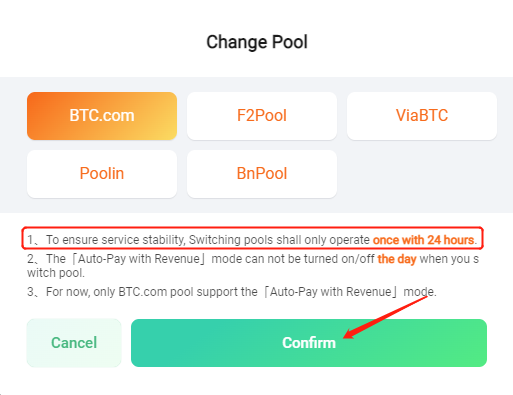513x395 pixels.
Task: Pick the ViaBTC pool tile
Action: 422,116
